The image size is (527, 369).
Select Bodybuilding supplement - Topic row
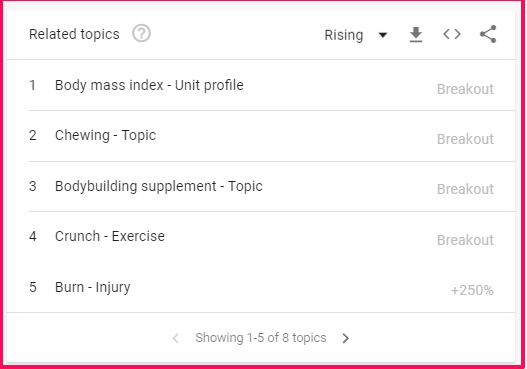272,186
